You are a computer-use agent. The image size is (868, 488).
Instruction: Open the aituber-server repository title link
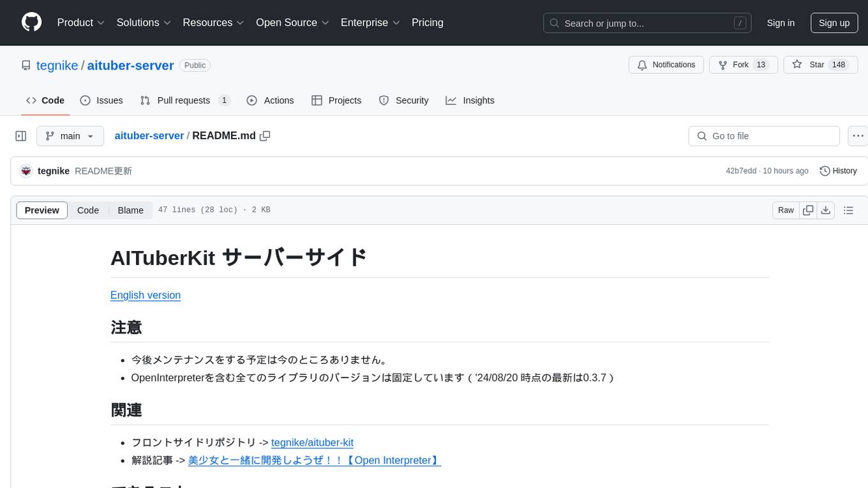131,65
